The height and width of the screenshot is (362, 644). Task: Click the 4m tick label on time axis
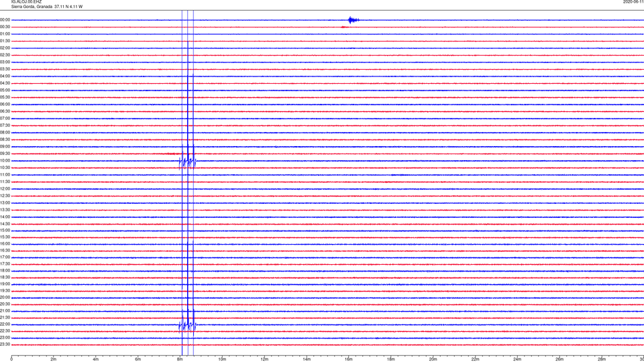pyautogui.click(x=96, y=359)
